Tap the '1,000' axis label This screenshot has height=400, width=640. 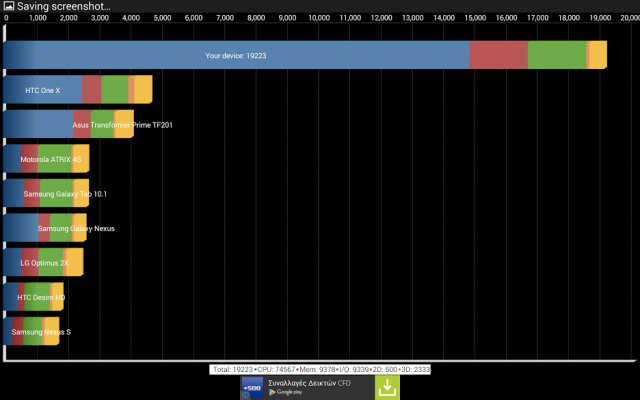point(38,18)
